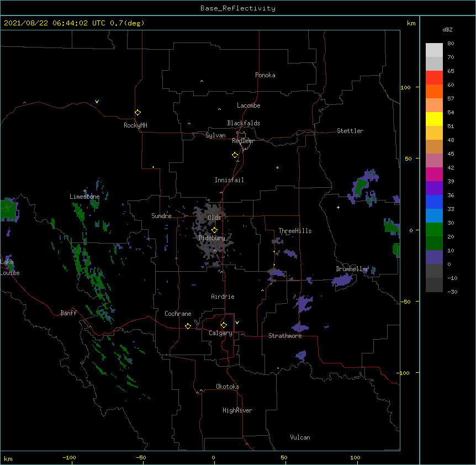Click the yellow diamond marker above Calgary

pos(224,325)
